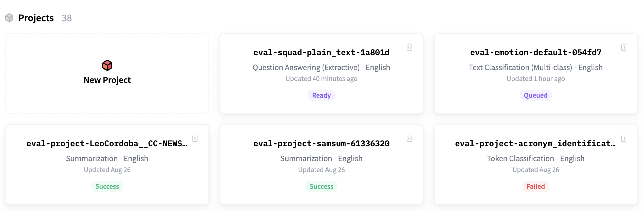
Task: Click the Token Classification - English description
Action: pyautogui.click(x=535, y=159)
